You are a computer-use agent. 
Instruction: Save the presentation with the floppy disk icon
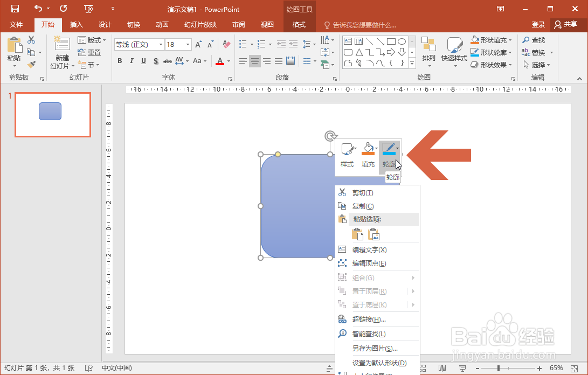15,9
